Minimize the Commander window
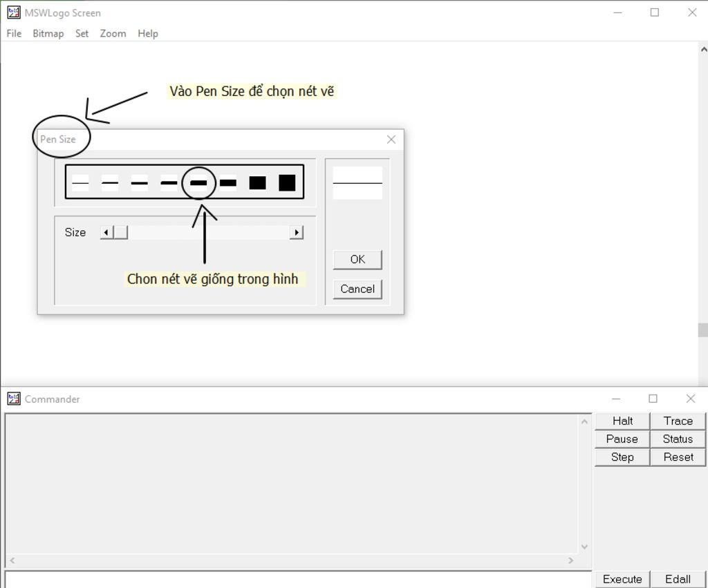Image resolution: width=708 pixels, height=588 pixels. pos(616,399)
